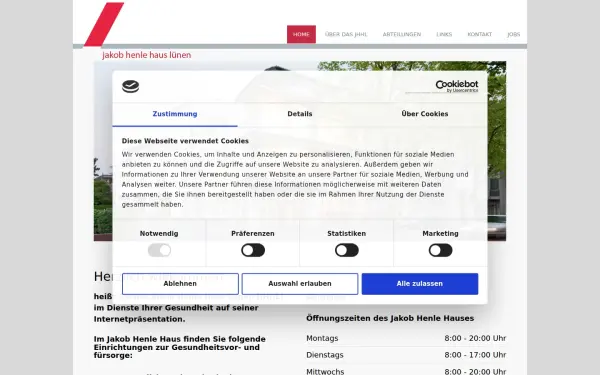The image size is (600, 375).
Task: Open the KONTAKT menu item
Action: point(479,34)
